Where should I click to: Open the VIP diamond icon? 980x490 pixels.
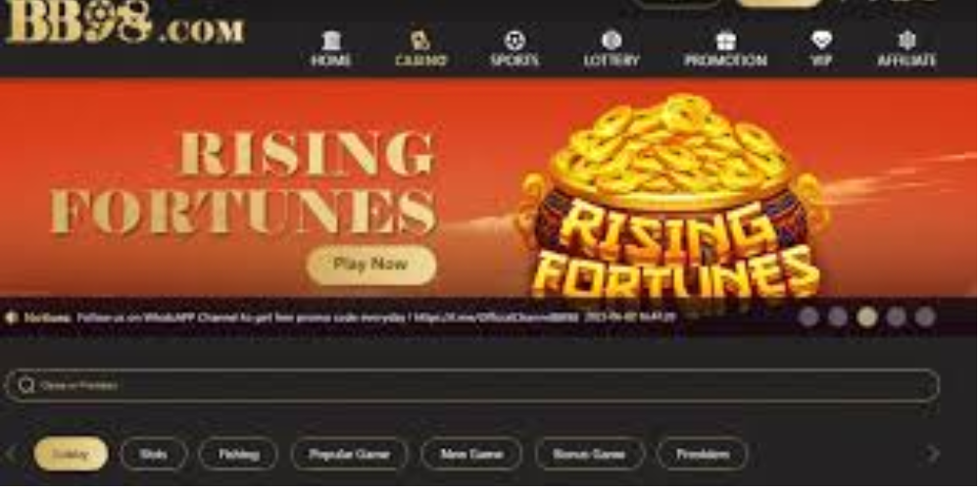pos(821,40)
